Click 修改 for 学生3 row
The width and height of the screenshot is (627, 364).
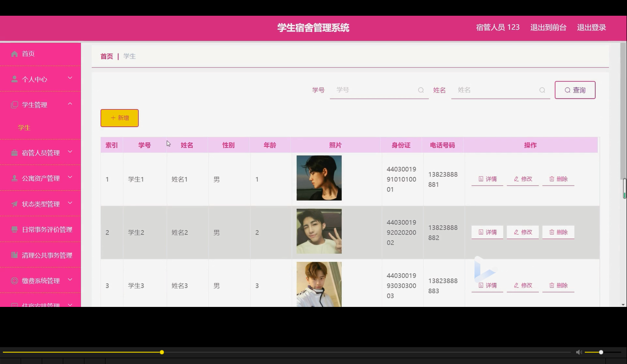(x=523, y=285)
